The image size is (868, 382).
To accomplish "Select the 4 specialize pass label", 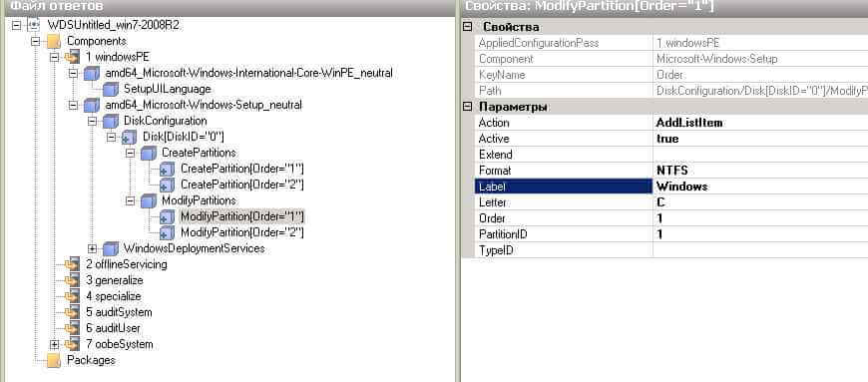I will (114, 296).
